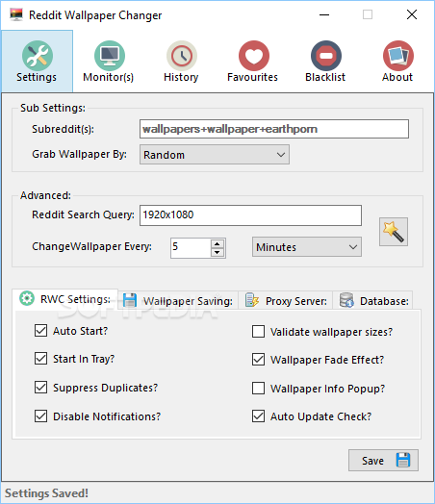Click the app icon in title bar

(x=16, y=14)
